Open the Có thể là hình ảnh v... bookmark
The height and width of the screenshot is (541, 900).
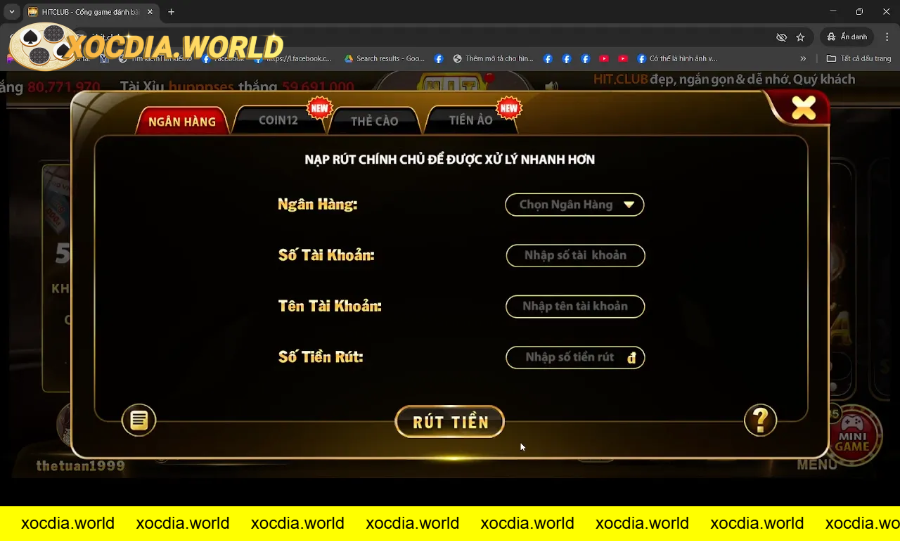click(x=677, y=59)
